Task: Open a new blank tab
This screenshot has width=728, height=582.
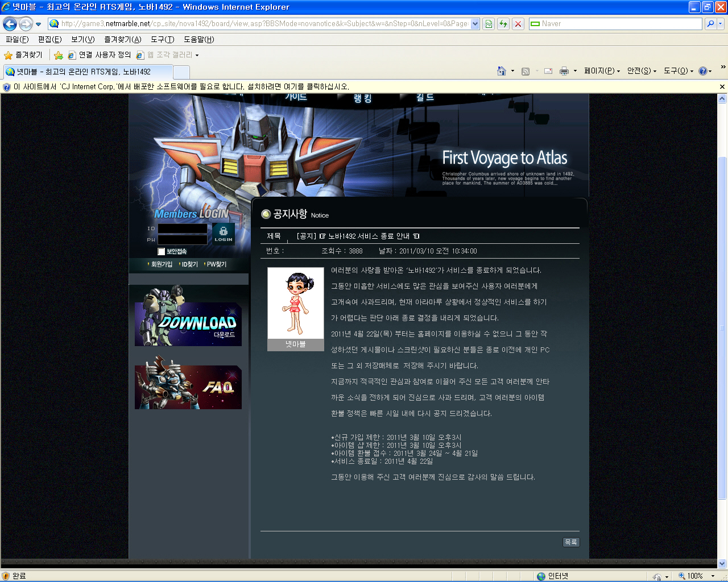Action: (x=181, y=72)
